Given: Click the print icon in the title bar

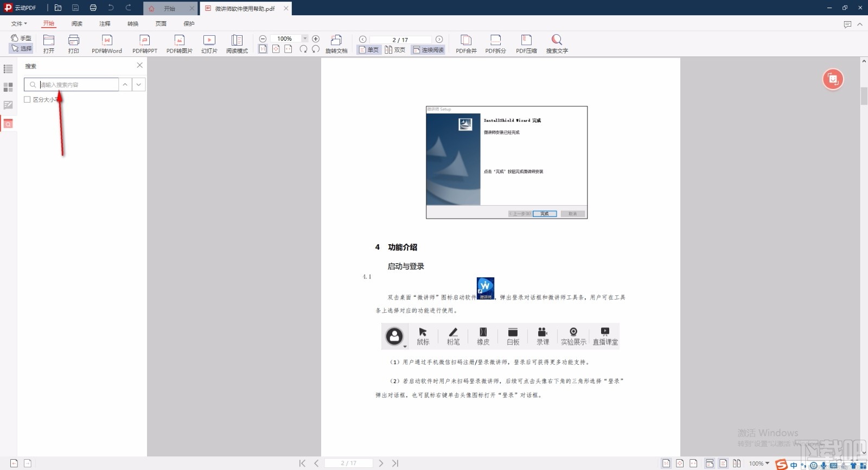Looking at the screenshot, I should pos(93,8).
